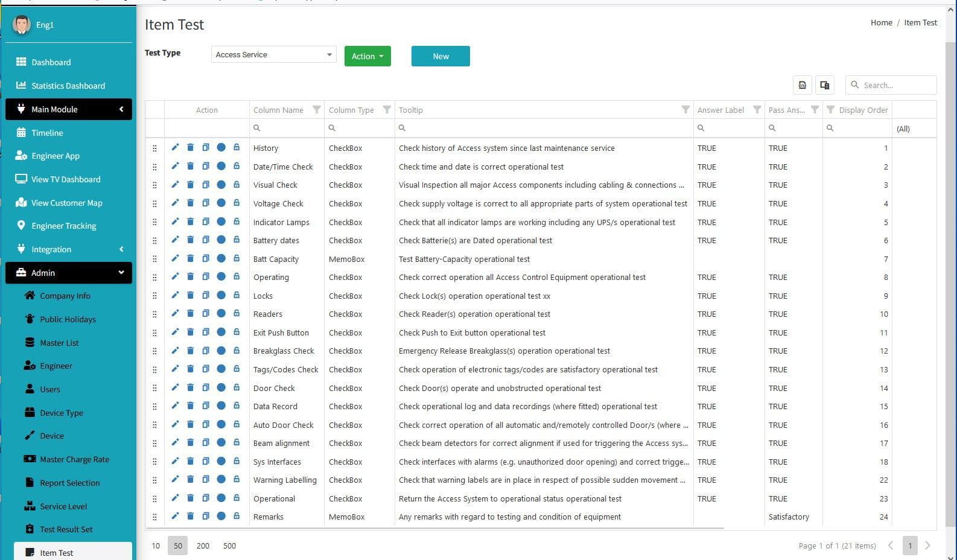Click the edit pencil for History row
Image resolution: width=957 pixels, height=560 pixels.
click(175, 147)
